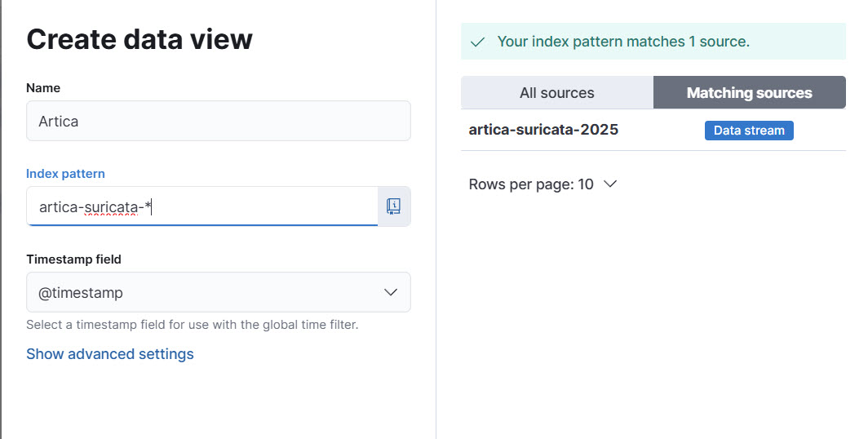Click the index pattern matches 1 source message

pyautogui.click(x=622, y=42)
